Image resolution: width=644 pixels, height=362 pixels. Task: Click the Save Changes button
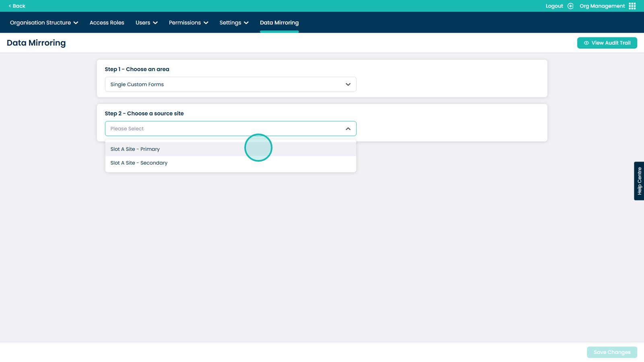point(611,352)
